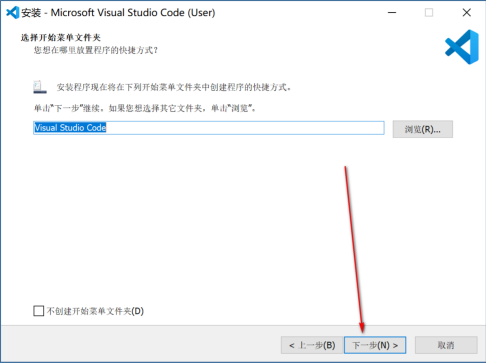Viewport: 486px width, 363px height.
Task: Close the installer window
Action: (467, 13)
